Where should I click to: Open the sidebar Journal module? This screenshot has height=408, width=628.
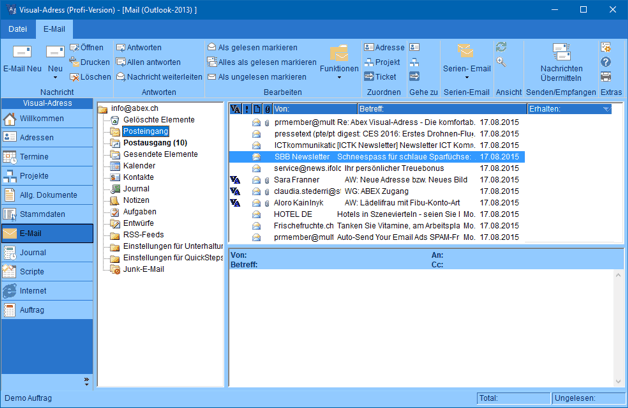click(x=47, y=253)
